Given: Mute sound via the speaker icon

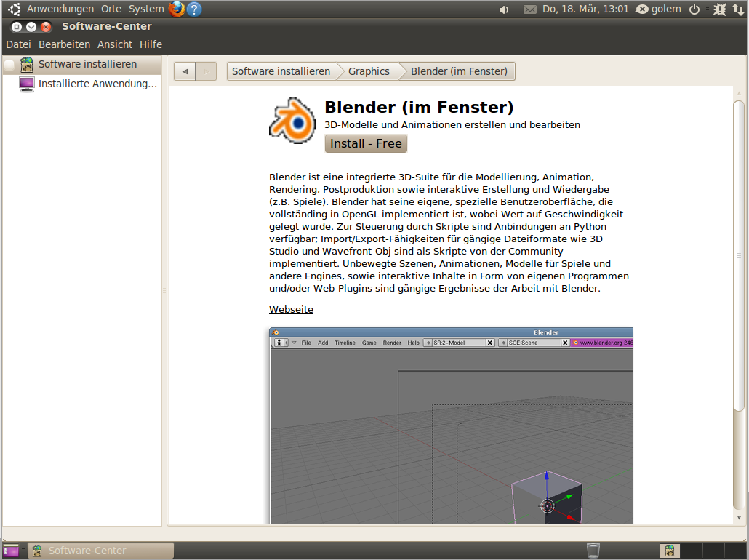Looking at the screenshot, I should [x=505, y=9].
